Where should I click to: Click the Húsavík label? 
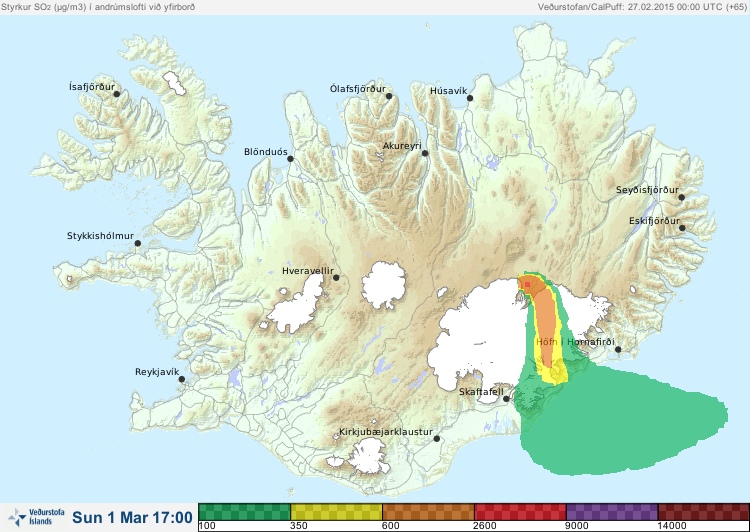[448, 91]
